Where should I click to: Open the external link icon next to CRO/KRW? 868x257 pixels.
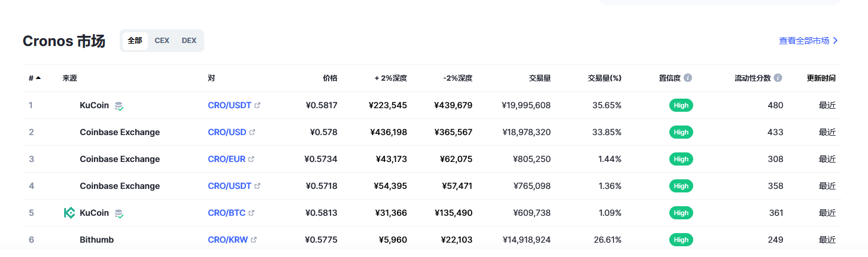254,240
